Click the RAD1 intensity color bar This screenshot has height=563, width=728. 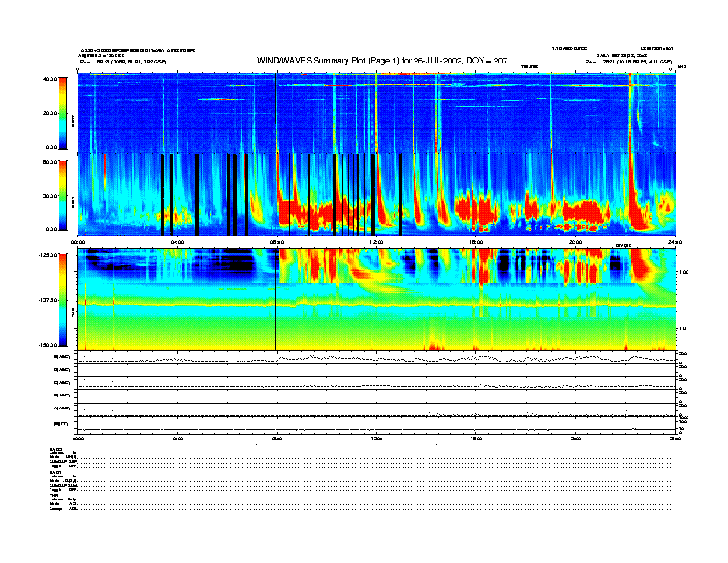pos(63,195)
